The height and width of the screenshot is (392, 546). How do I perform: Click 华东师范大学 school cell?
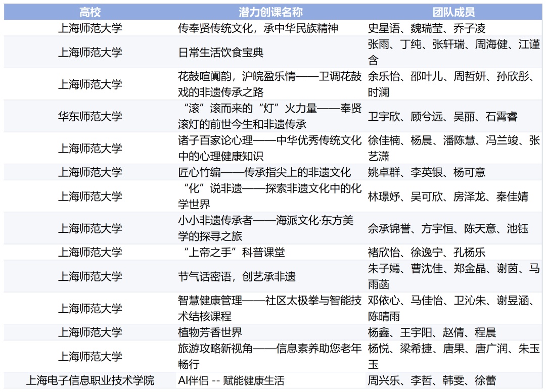coord(90,116)
